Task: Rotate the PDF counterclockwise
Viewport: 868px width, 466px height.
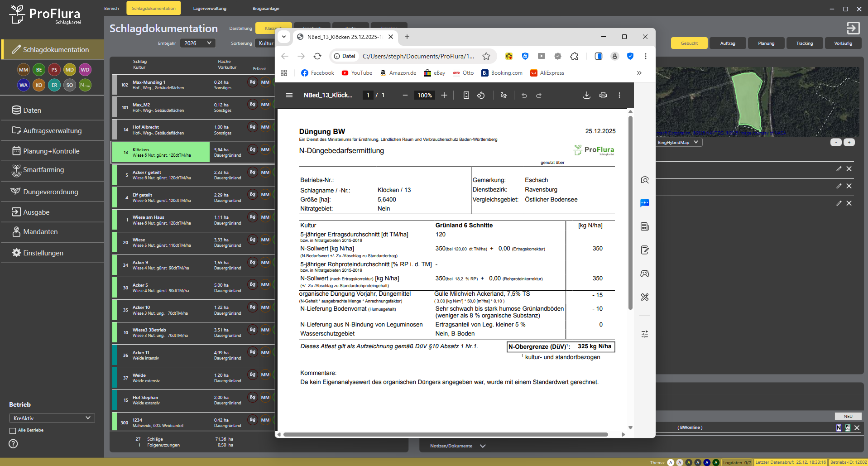Action: click(481, 95)
